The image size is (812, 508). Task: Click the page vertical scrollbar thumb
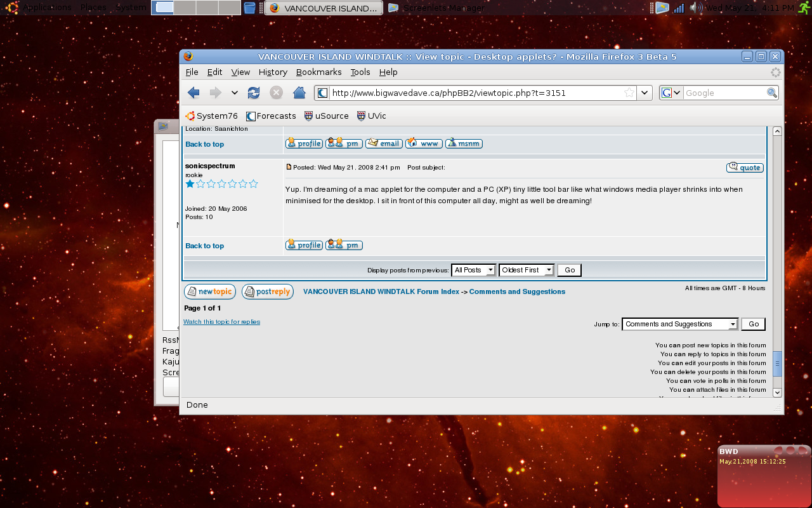[x=777, y=364]
